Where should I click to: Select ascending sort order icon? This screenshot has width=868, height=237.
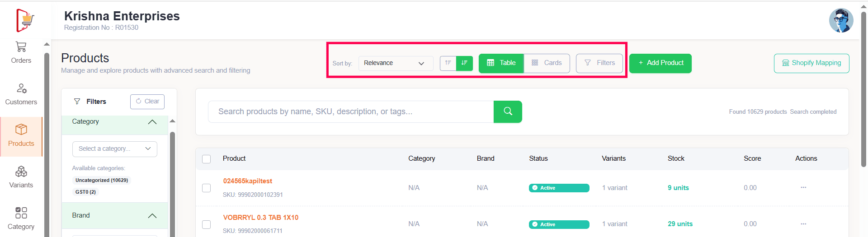(x=448, y=63)
